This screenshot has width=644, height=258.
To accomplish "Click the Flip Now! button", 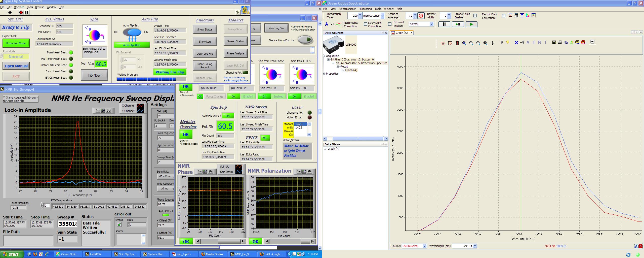I will [x=95, y=75].
